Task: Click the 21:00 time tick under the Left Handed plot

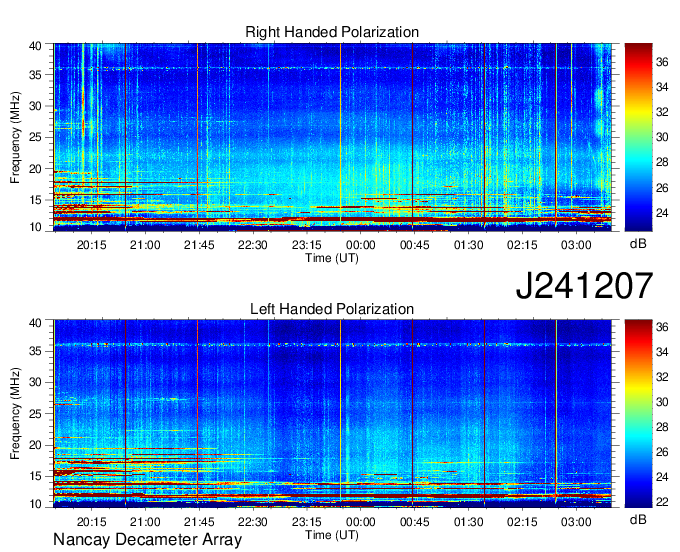Action: coord(145,521)
